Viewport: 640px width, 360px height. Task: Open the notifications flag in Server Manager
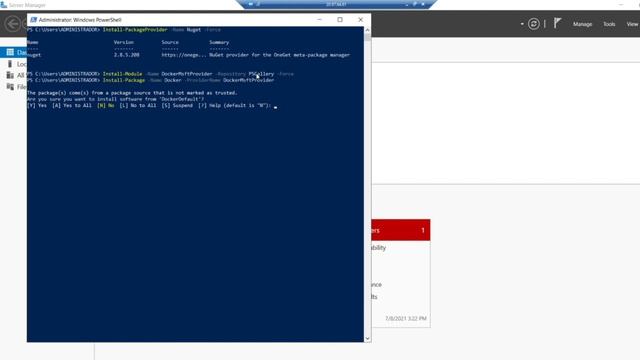558,23
